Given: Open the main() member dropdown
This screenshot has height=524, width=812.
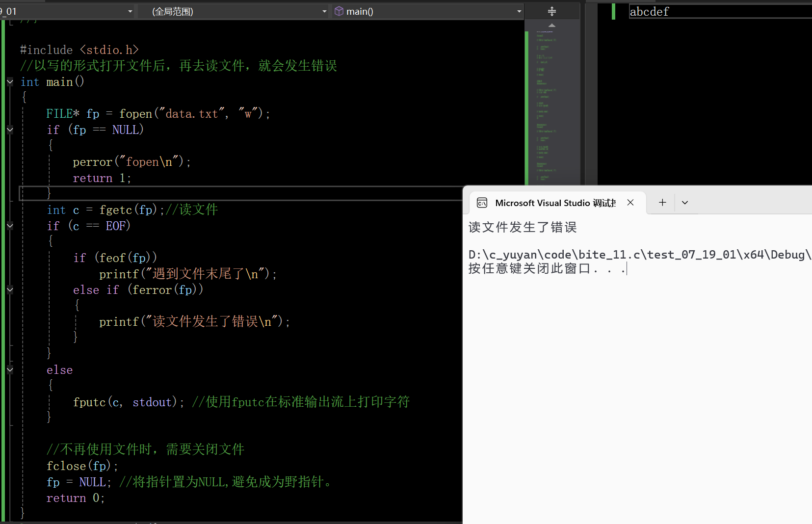Looking at the screenshot, I should point(427,11).
